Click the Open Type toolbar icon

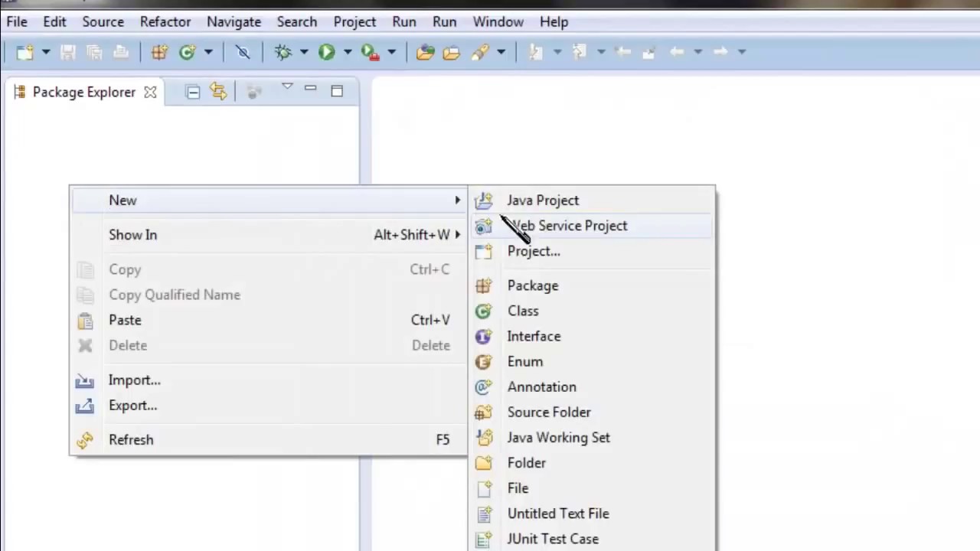click(x=425, y=52)
